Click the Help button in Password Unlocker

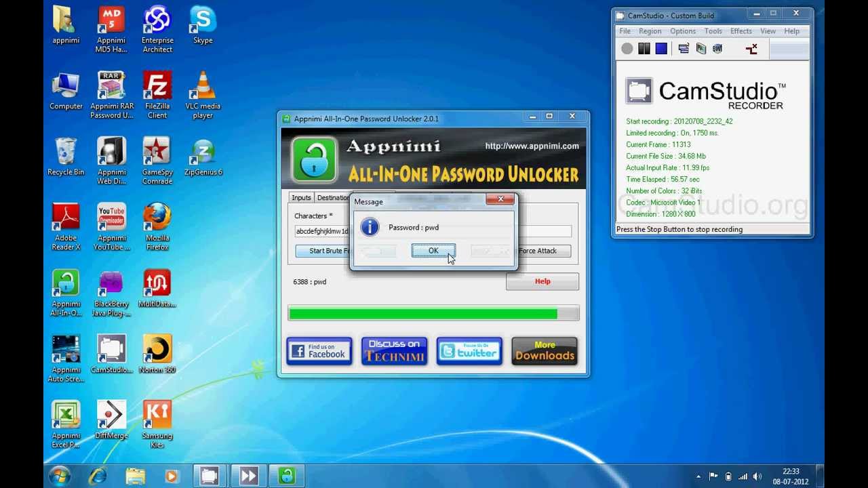542,281
